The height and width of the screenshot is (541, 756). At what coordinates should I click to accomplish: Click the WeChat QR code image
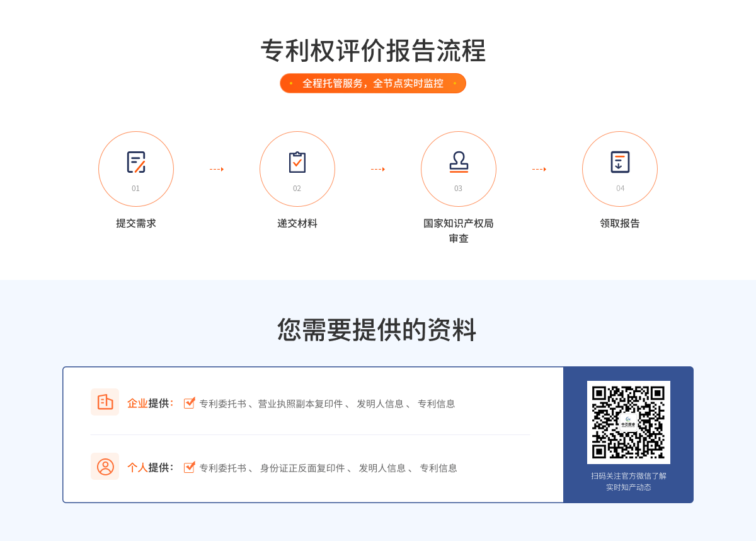click(628, 422)
